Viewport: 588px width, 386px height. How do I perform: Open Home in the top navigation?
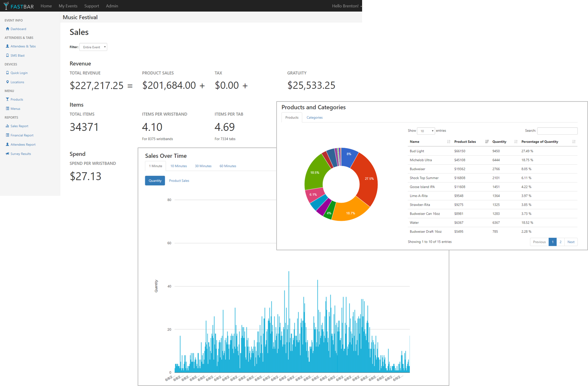pyautogui.click(x=46, y=6)
